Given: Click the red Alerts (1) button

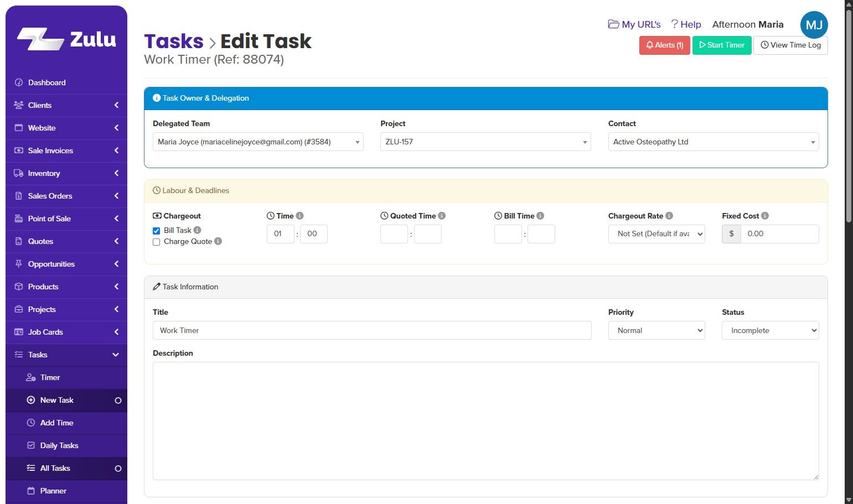Looking at the screenshot, I should pos(664,45).
